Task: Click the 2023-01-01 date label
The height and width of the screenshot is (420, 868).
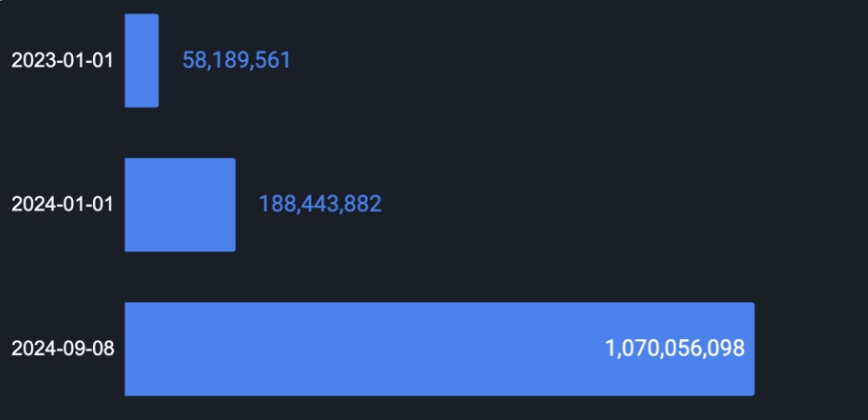Action: [x=62, y=60]
